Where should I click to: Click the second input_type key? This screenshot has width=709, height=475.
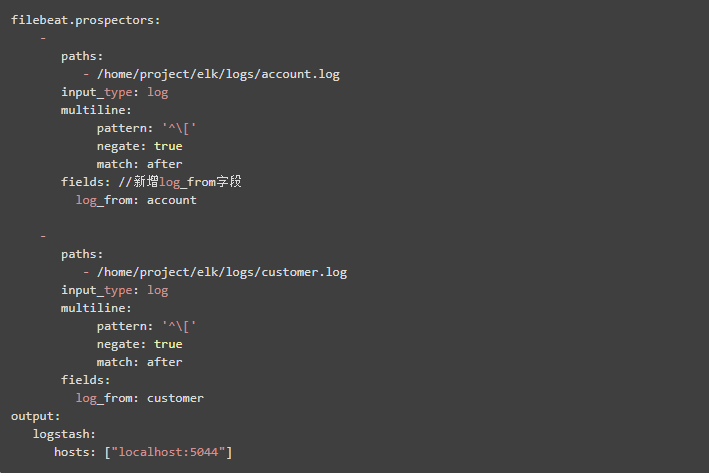[99, 290]
